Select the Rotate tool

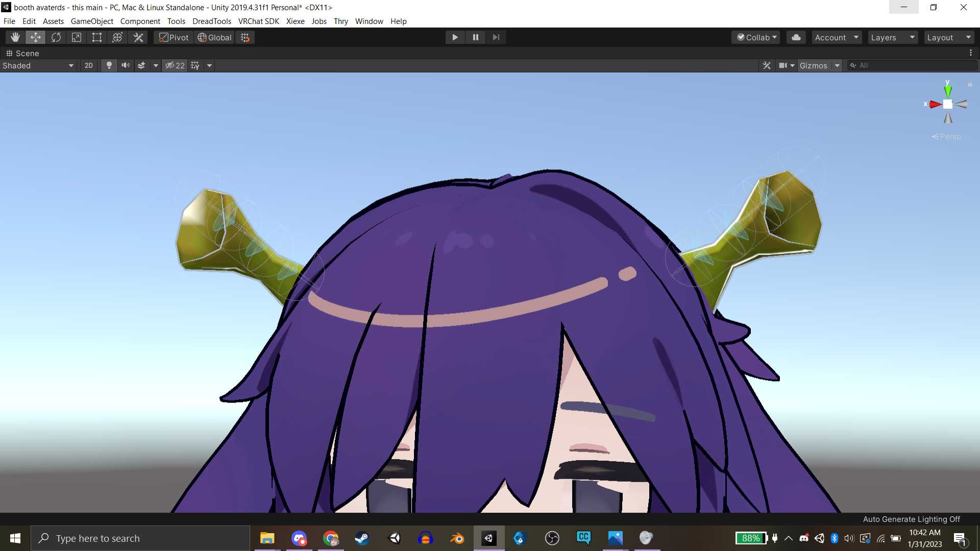56,37
